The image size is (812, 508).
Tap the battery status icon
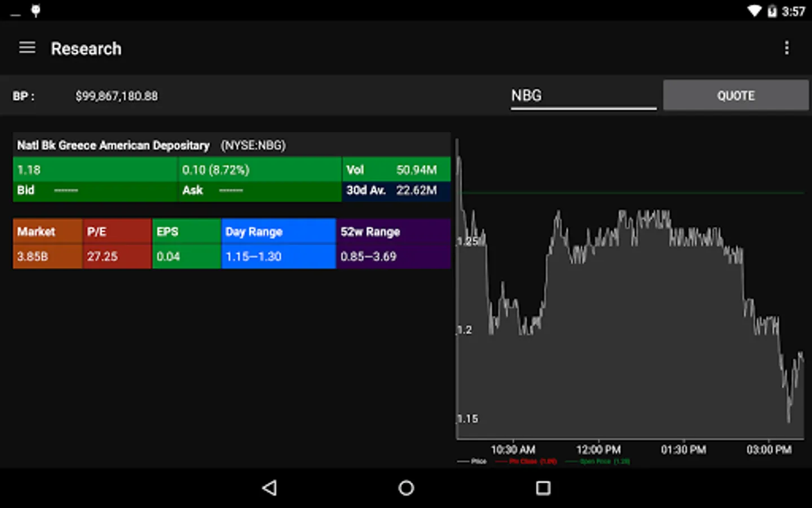coord(772,11)
